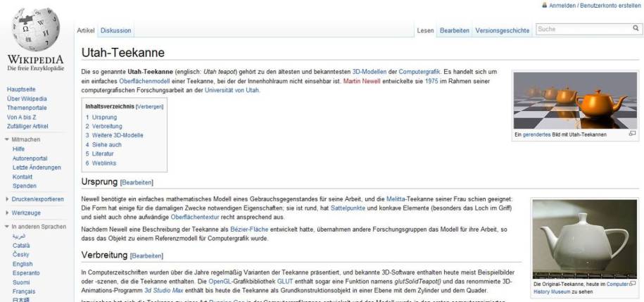The image size is (644, 302).
Task: Open Autorenportal sidebar link
Action: [x=30, y=158]
